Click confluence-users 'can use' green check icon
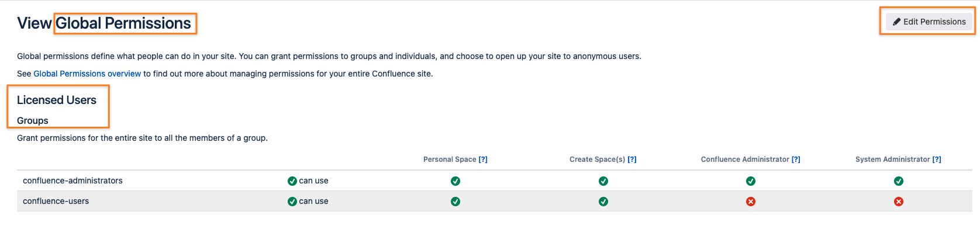980x229 pixels. tap(292, 202)
